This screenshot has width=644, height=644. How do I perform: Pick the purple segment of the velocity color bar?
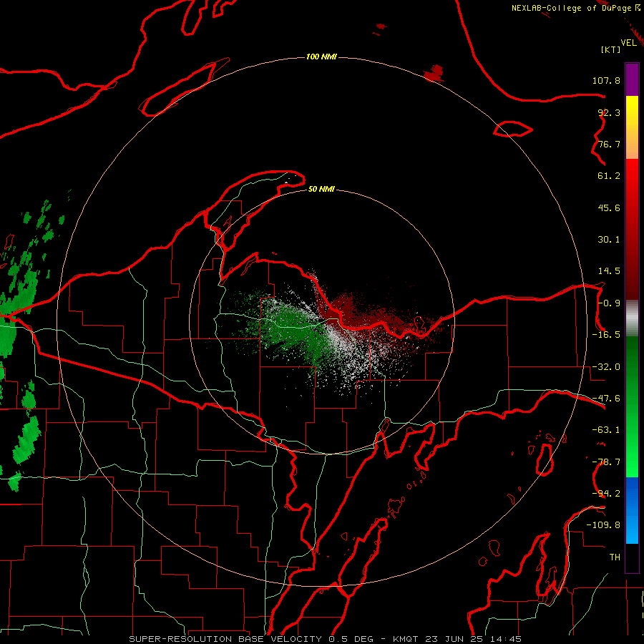(632, 79)
